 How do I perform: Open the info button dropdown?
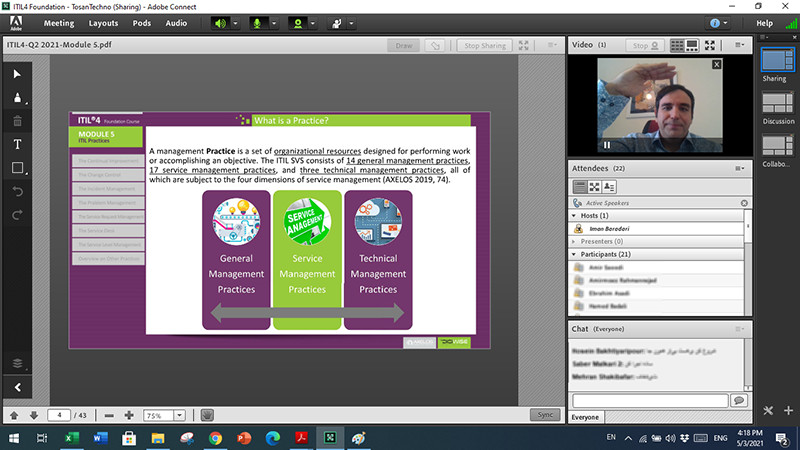click(x=718, y=23)
